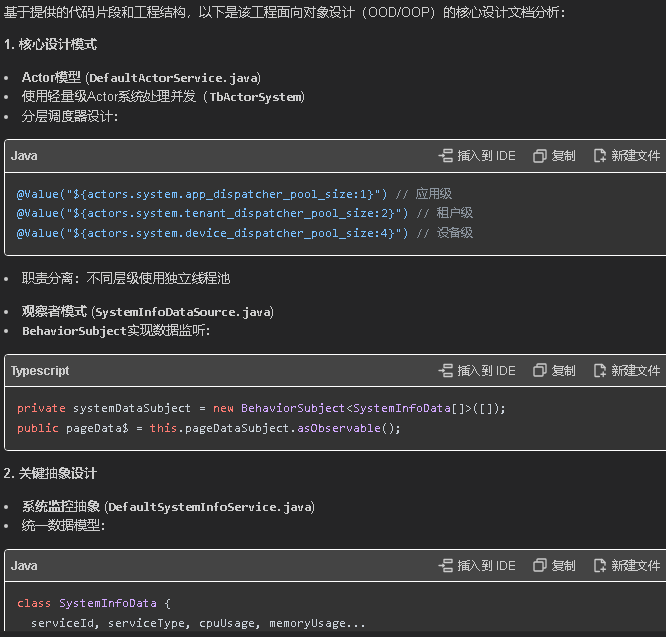This screenshot has height=637, width=666.
Task: Click the copy icon in SystemInfoData Java block
Action: (x=539, y=566)
